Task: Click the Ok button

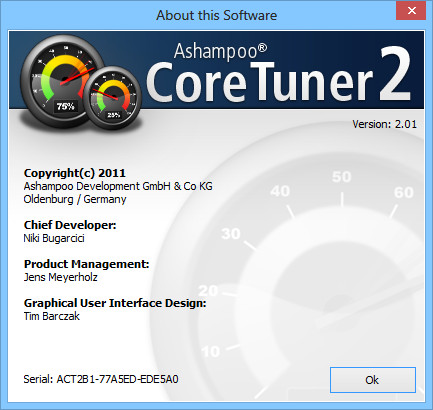Action: point(373,380)
